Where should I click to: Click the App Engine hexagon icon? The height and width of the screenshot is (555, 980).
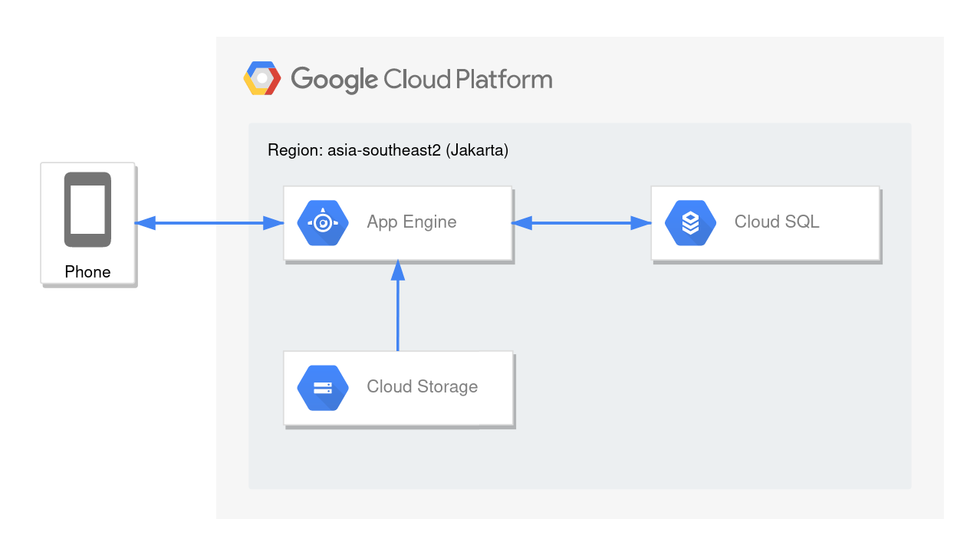(323, 222)
